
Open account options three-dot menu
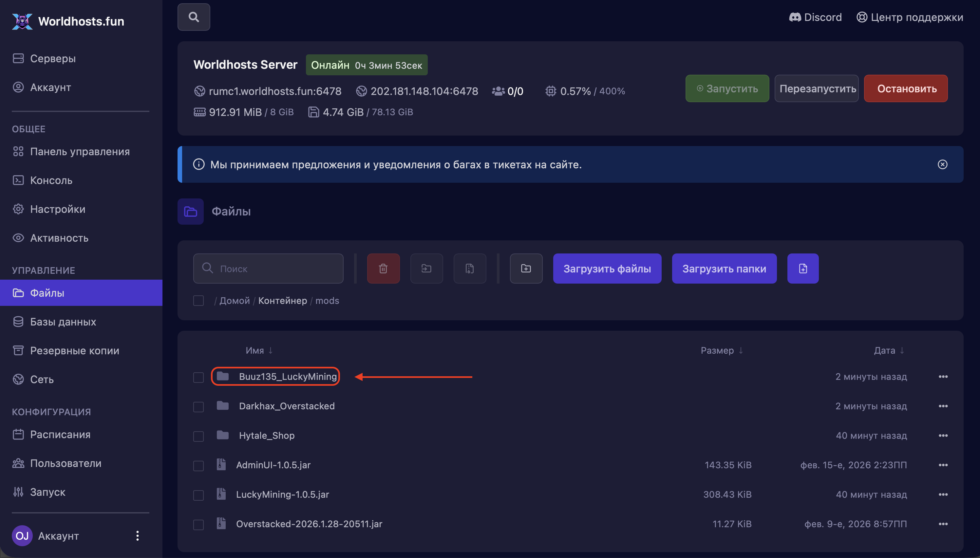[x=137, y=535]
